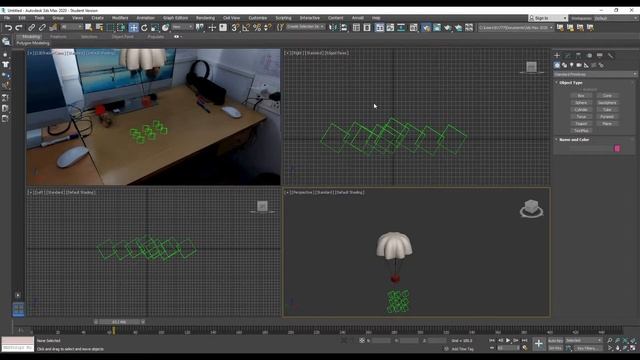Click the Torus primitive button
The width and height of the screenshot is (640, 360).
click(x=581, y=116)
